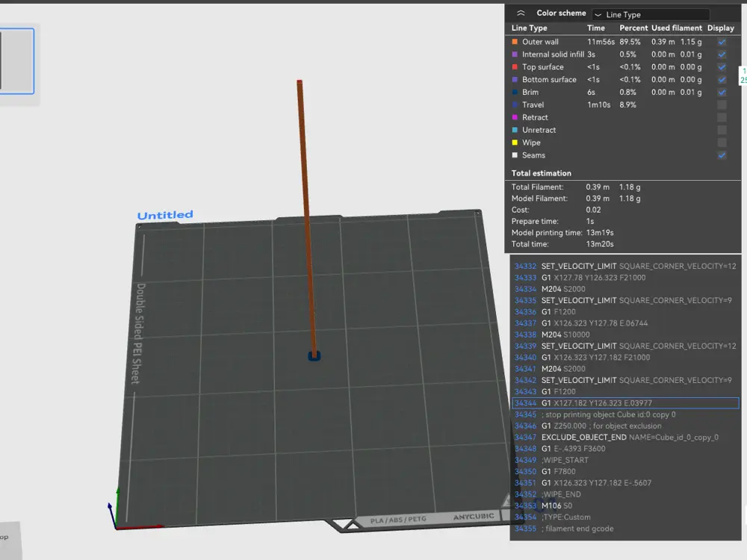Click the Travel color swatch
The width and height of the screenshot is (747, 560).
click(x=515, y=105)
